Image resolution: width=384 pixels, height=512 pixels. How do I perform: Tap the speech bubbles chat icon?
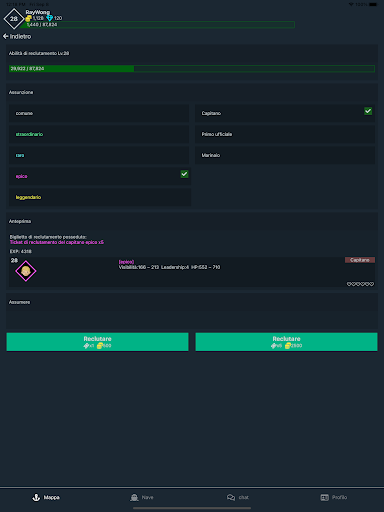[231, 497]
